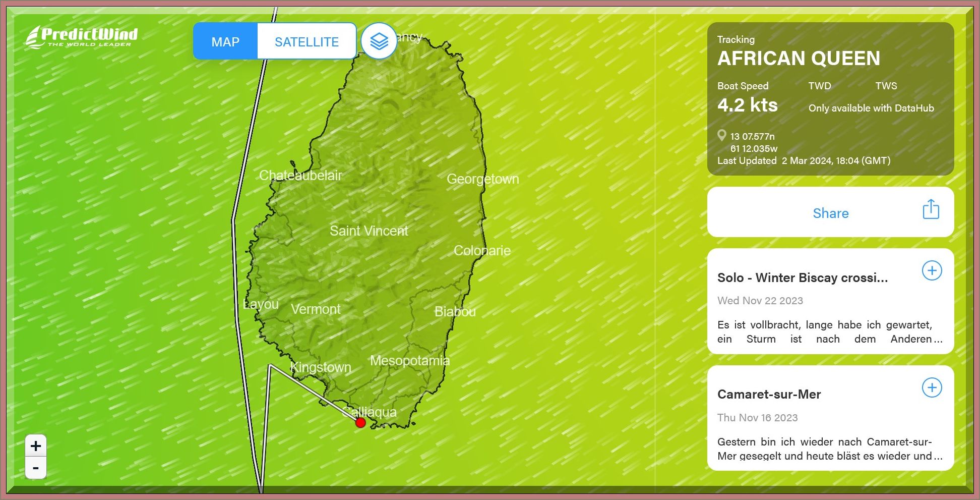The height and width of the screenshot is (500, 980).
Task: Click the PredictWind logo
Action: click(x=82, y=37)
